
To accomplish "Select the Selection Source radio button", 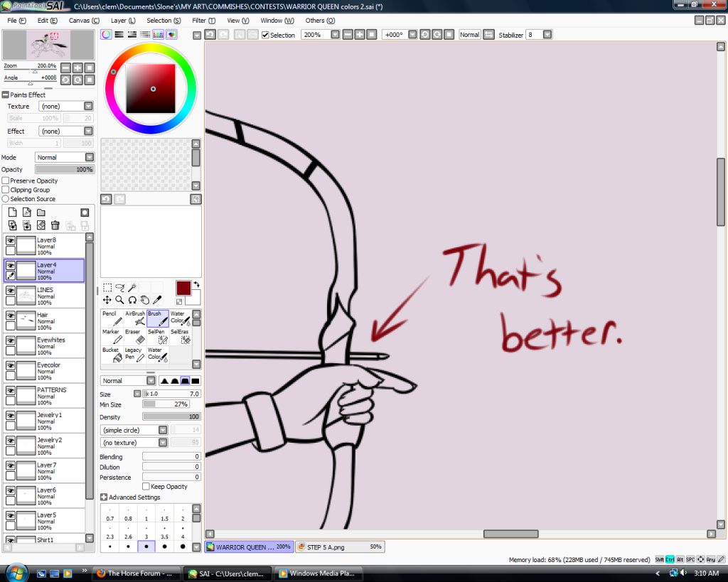I will tap(6, 199).
